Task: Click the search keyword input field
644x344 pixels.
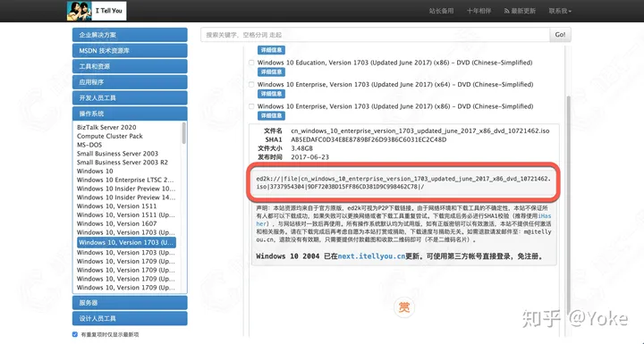Action: point(375,35)
